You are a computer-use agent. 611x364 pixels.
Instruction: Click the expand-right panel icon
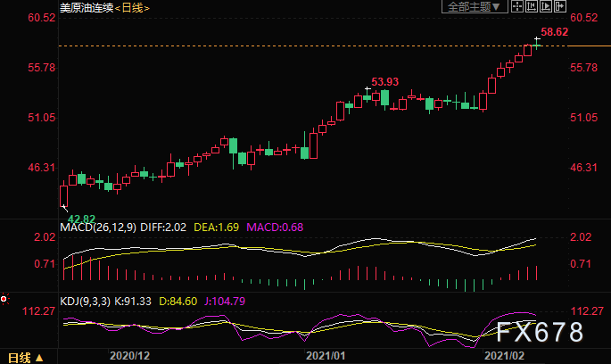pyautogui.click(x=560, y=6)
